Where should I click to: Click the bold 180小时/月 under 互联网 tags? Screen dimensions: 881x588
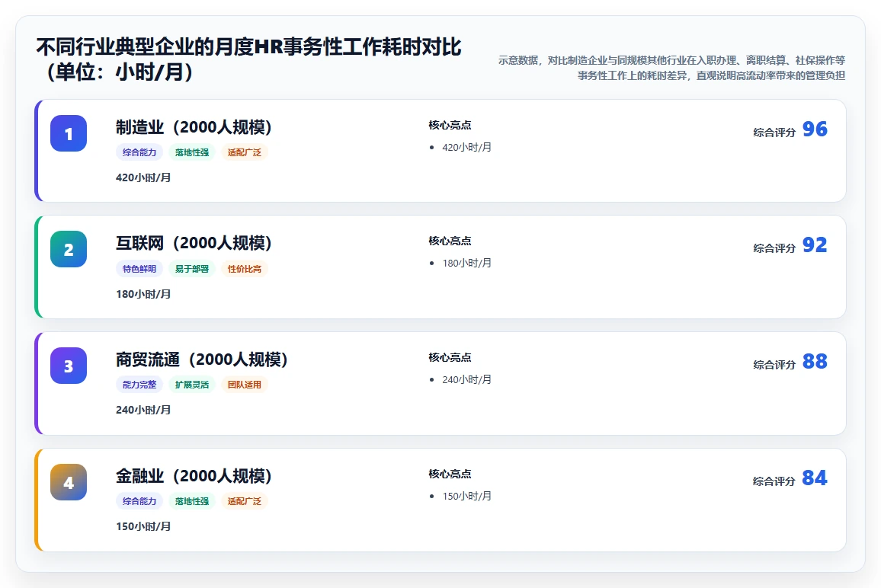(143, 294)
